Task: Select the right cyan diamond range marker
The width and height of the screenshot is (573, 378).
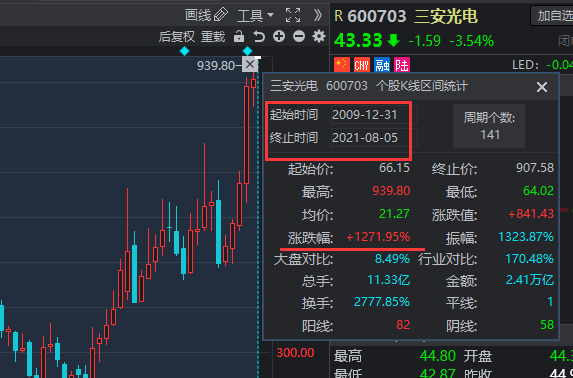Action: coord(248,51)
